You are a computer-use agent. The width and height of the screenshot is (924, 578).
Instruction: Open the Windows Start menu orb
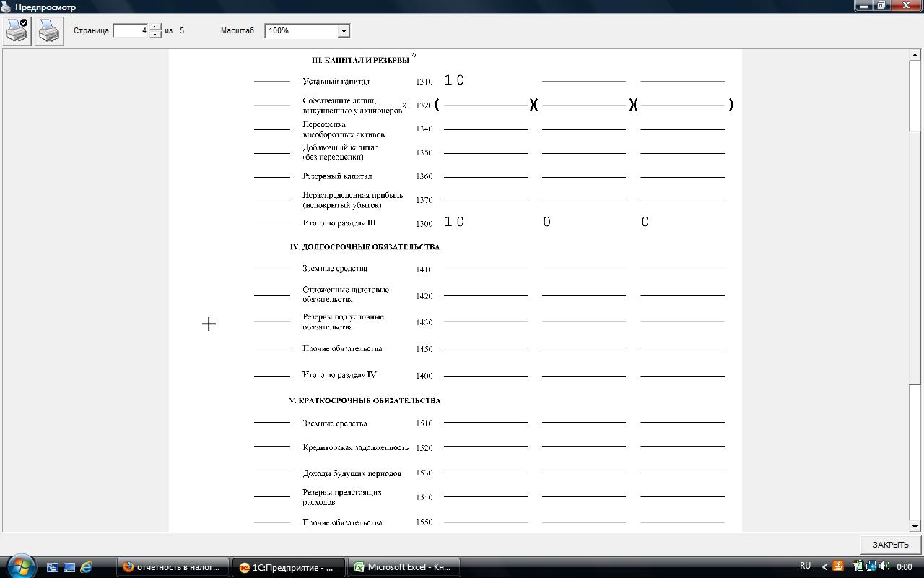(19, 567)
